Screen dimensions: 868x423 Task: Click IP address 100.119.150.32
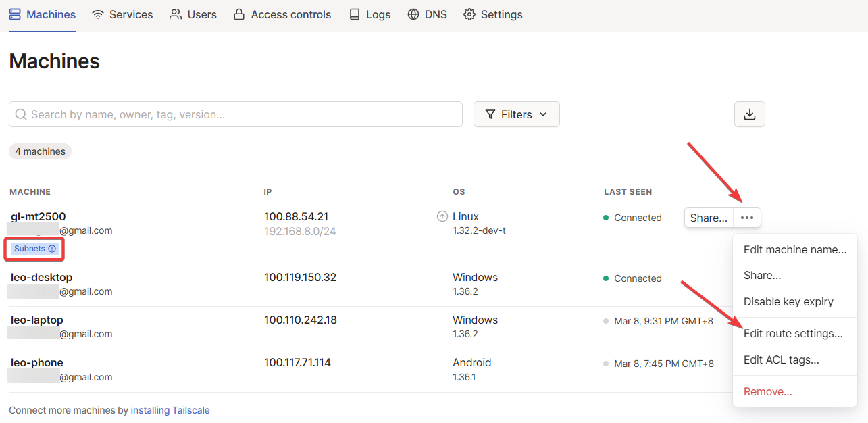pos(301,277)
